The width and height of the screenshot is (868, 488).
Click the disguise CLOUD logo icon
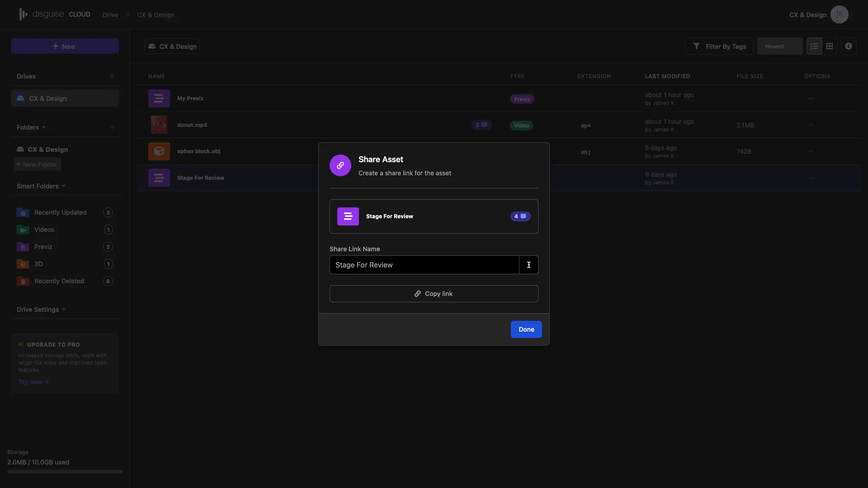coord(23,14)
